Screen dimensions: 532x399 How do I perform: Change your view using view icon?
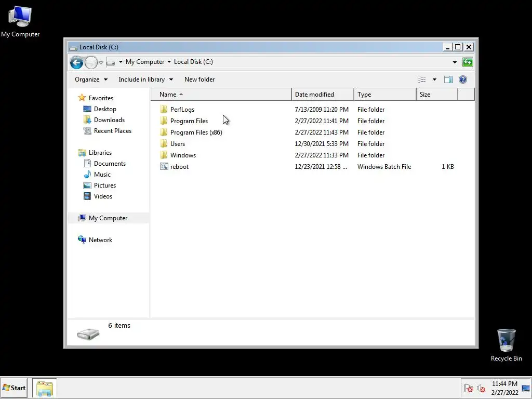coord(422,79)
